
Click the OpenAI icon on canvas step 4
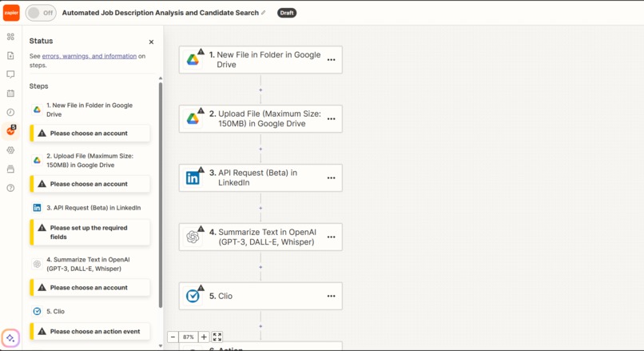point(193,237)
